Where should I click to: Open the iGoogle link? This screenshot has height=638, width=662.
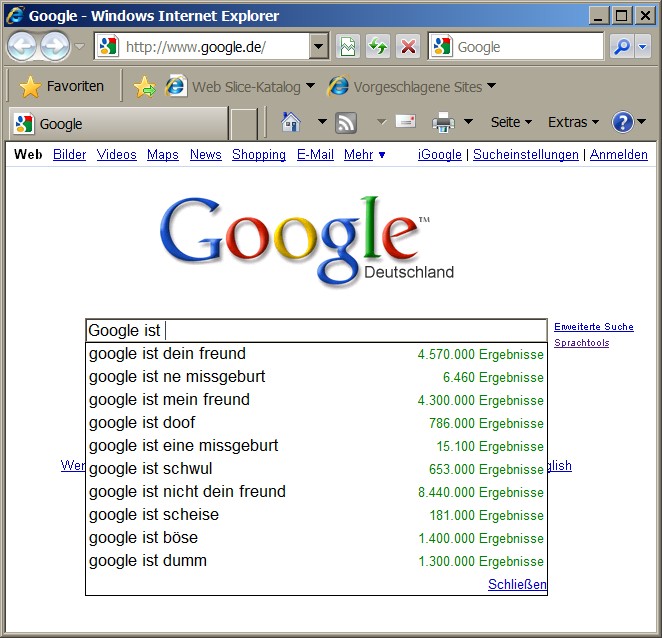440,155
